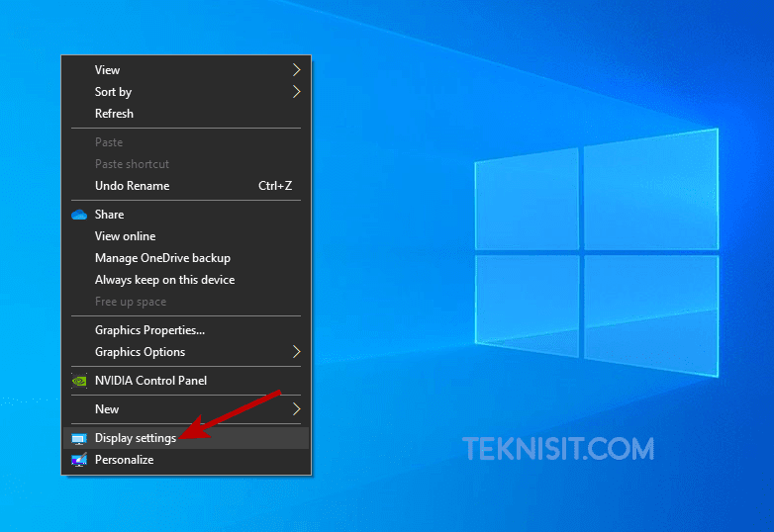The image size is (774, 532).
Task: Select the Sort by entry
Action: tap(186, 92)
